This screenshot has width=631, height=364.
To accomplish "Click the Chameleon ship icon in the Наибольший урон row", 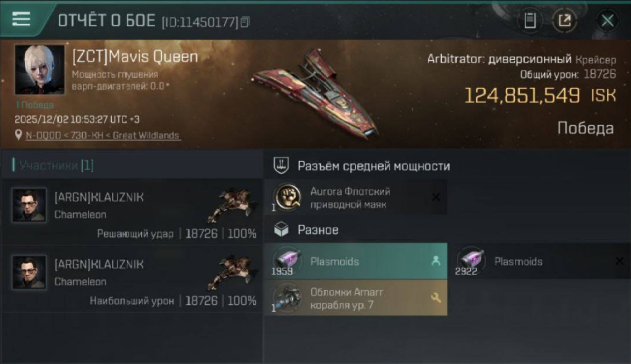I will pos(232,272).
